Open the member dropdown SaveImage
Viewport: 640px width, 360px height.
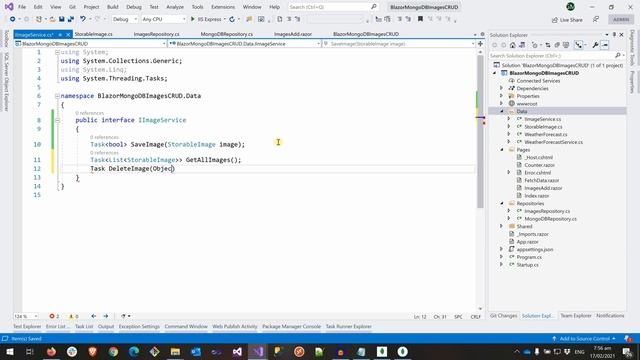coord(398,44)
